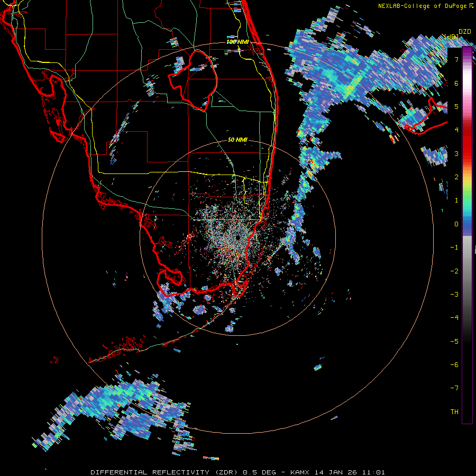Click the "-4" value on color scale
The height and width of the screenshot is (476, 476).
454,318
